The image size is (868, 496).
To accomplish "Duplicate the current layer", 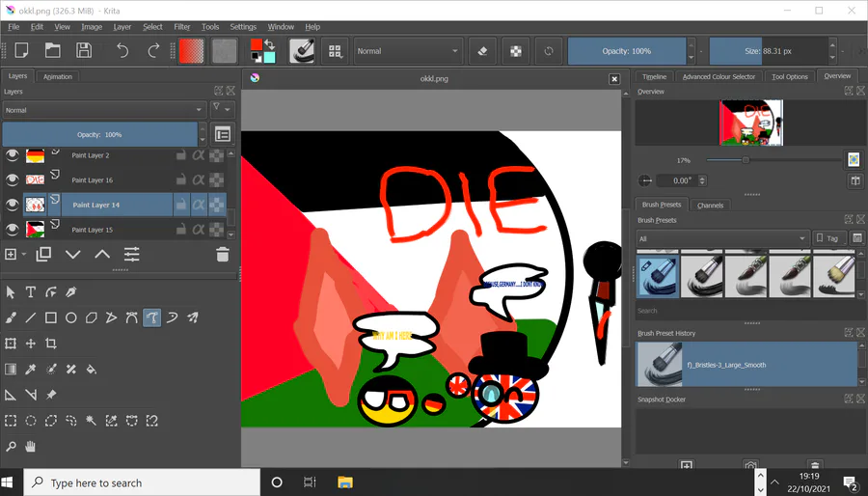I will point(43,254).
